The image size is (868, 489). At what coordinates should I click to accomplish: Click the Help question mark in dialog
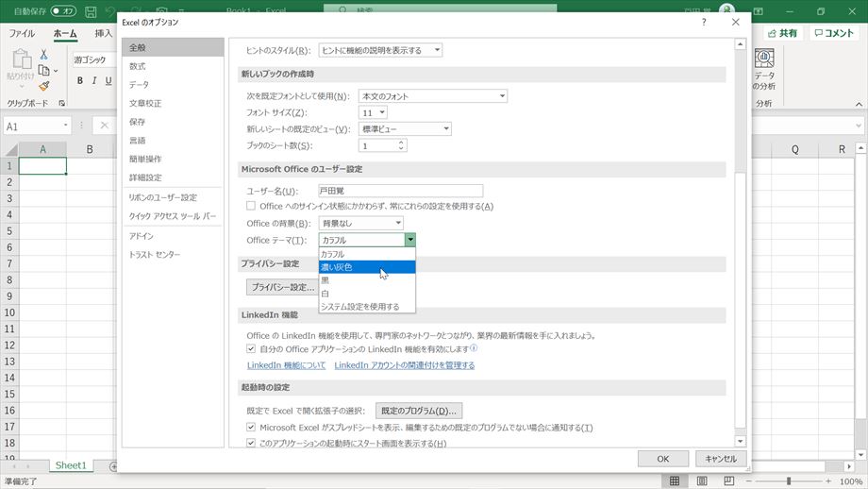click(x=704, y=22)
